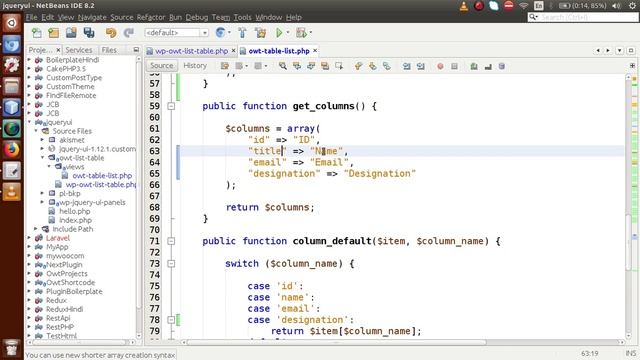The image size is (640, 360).
Task: Open the Navigate menu
Action: tap(92, 17)
